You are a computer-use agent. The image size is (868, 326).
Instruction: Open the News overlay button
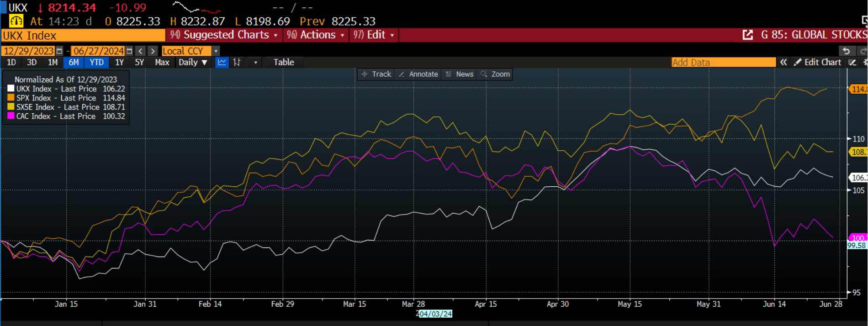click(460, 74)
